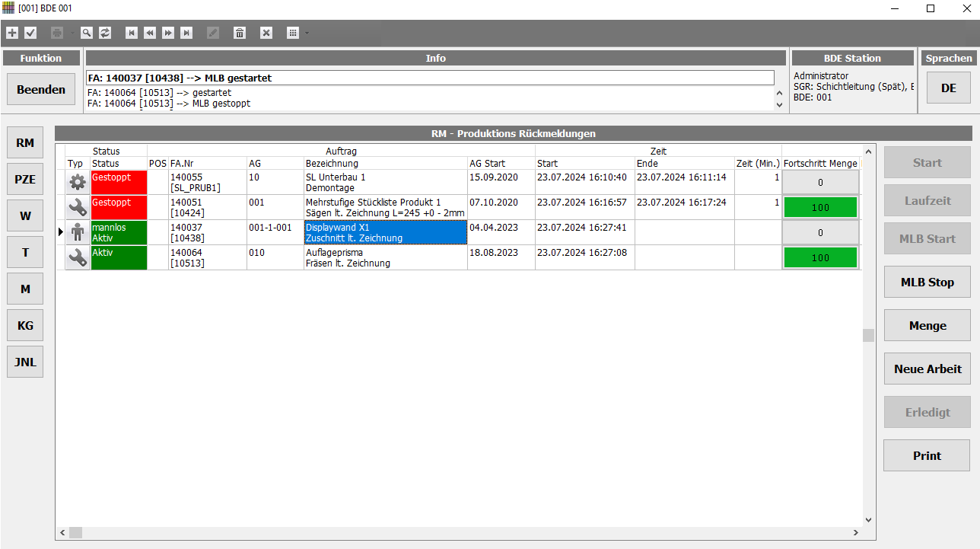Click the 0 progress cell in row 140055
The height and width of the screenshot is (549, 980).
tap(820, 182)
